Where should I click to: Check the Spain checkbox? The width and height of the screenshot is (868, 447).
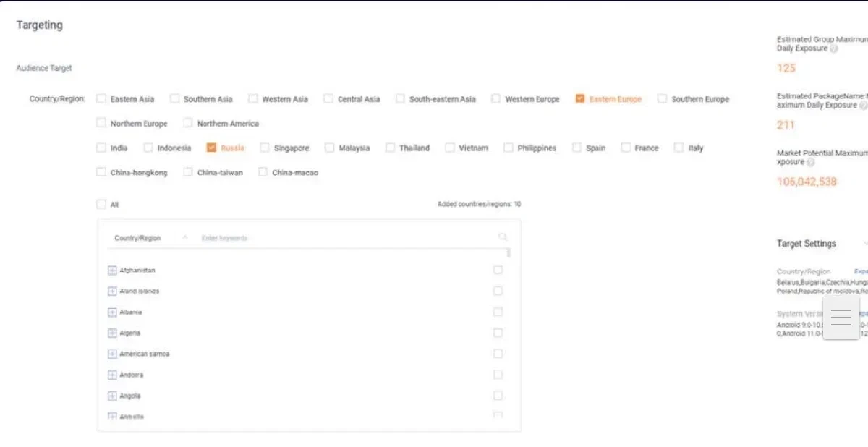click(x=576, y=148)
